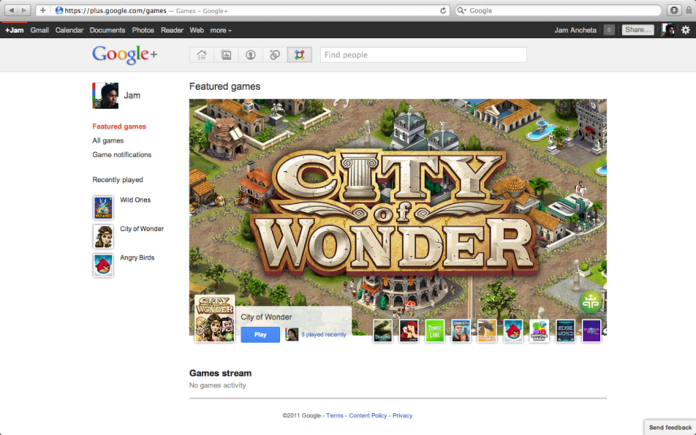The image size is (696, 435).
Task: Expand the more dropdown in Google bar
Action: pyautogui.click(x=221, y=30)
